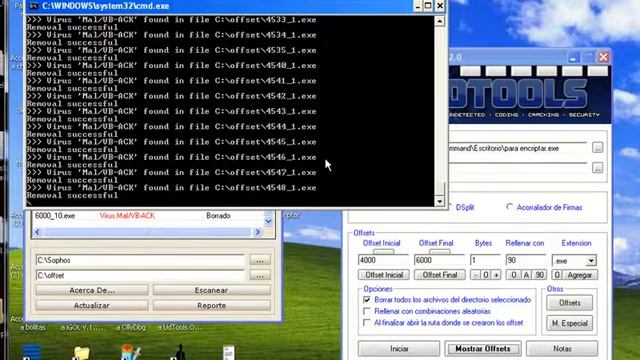Click the cmd window scroll down arrow
This screenshot has height=360, width=640.
click(x=440, y=201)
